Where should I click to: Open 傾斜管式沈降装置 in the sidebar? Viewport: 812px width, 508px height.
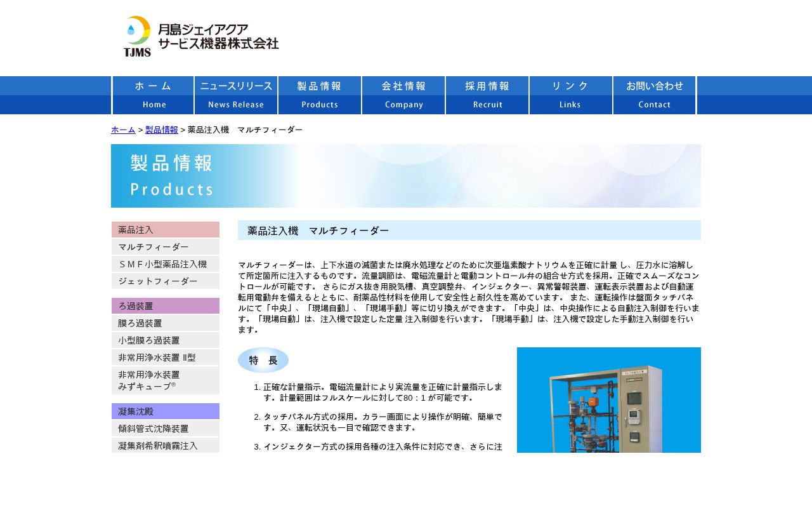tap(166, 429)
